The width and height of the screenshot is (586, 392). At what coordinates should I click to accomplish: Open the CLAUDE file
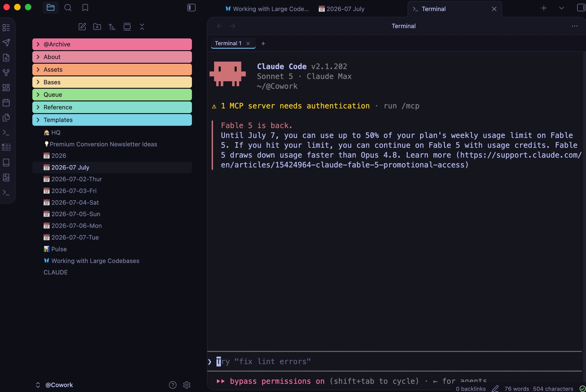point(112,272)
